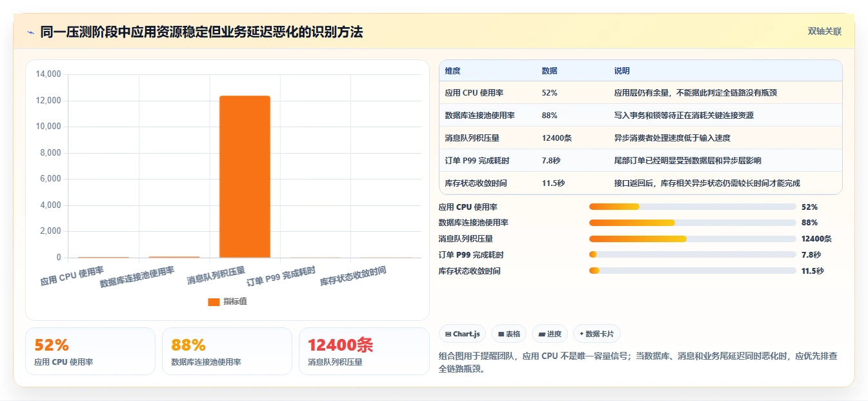Screen dimensions: 868x401
Task: Click table cell 应用 CPU 使用率
Action: [x=474, y=93]
